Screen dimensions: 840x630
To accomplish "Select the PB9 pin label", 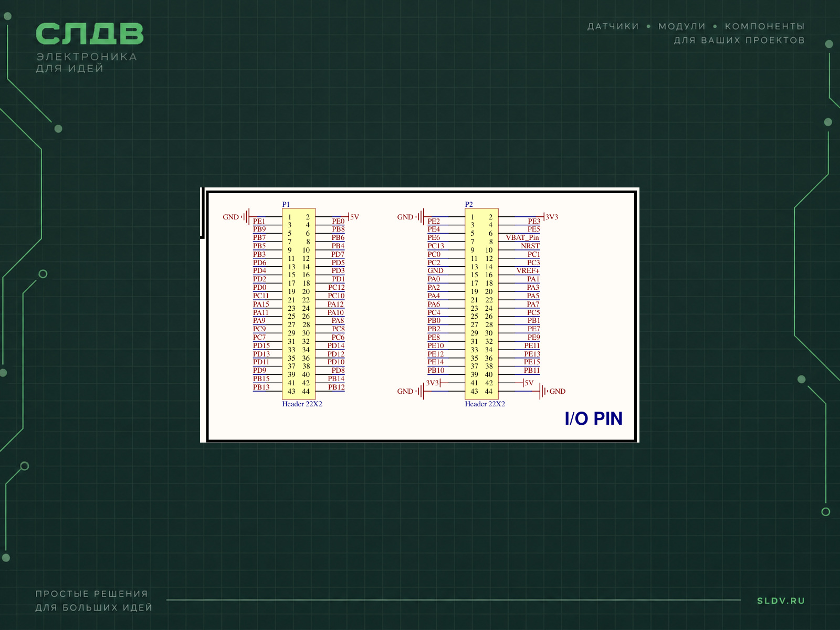I will click(259, 229).
